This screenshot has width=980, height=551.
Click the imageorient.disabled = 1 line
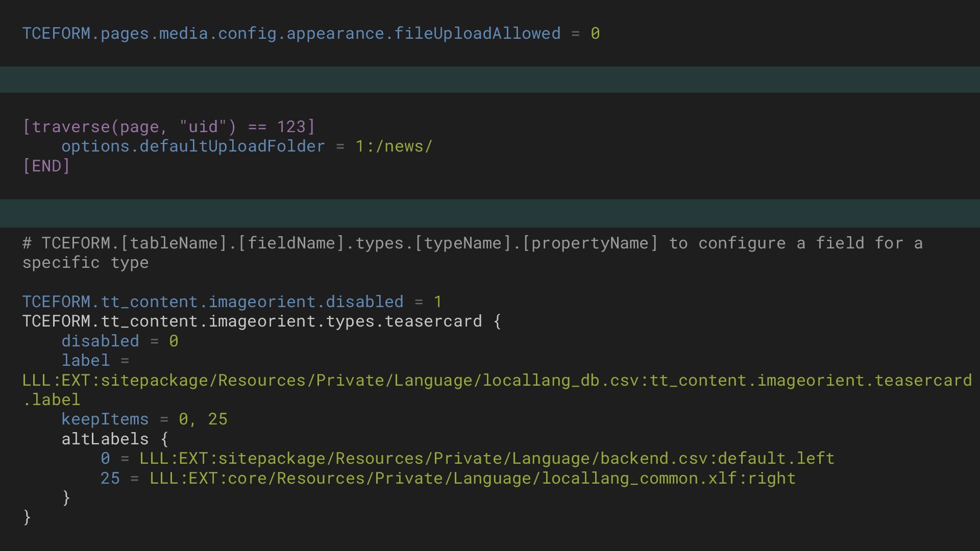(232, 302)
